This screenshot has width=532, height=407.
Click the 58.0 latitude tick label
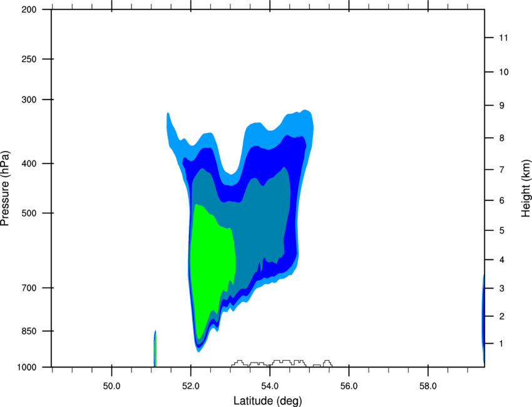[428, 386]
